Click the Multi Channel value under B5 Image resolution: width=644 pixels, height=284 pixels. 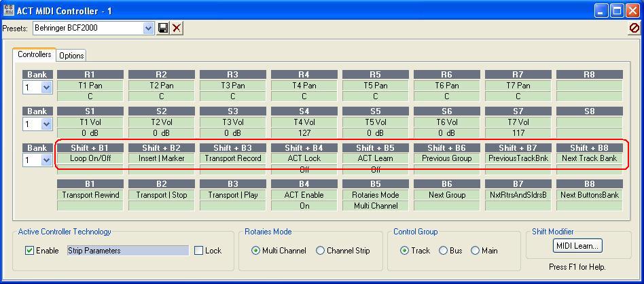pyautogui.click(x=376, y=206)
